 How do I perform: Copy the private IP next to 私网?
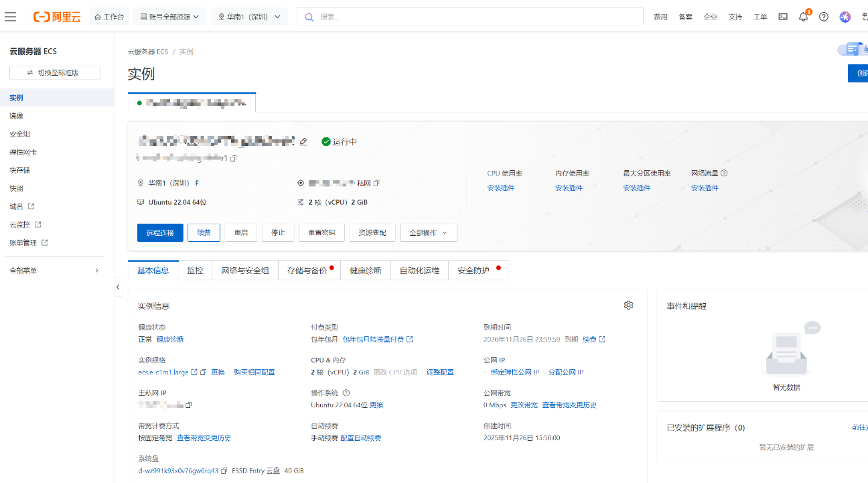[x=376, y=183]
